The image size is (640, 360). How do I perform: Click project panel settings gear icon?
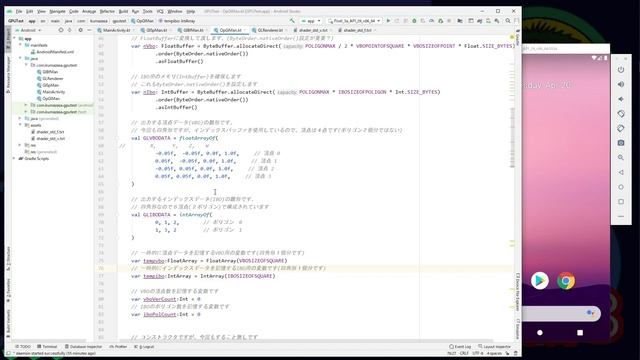pyautogui.click(x=80, y=30)
